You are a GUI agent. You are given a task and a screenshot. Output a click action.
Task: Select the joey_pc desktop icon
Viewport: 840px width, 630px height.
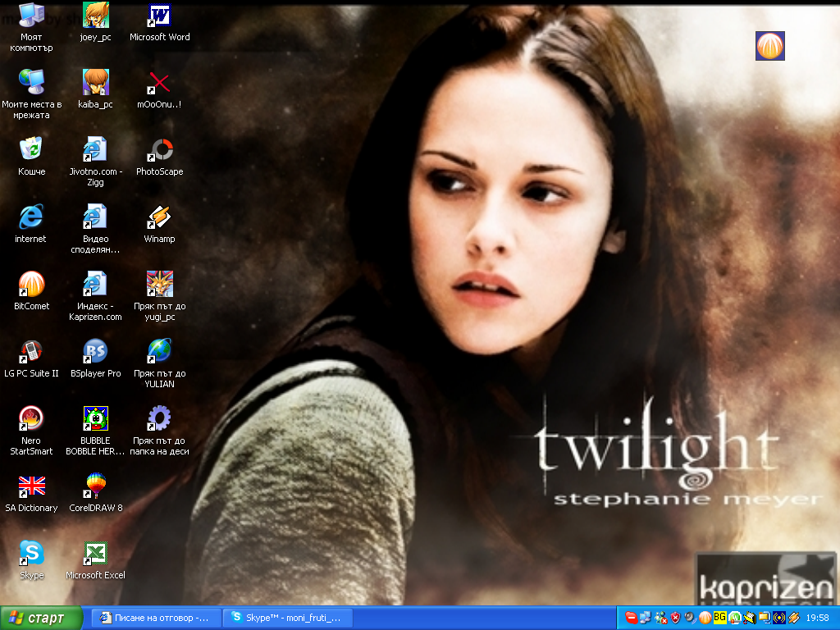point(95,22)
